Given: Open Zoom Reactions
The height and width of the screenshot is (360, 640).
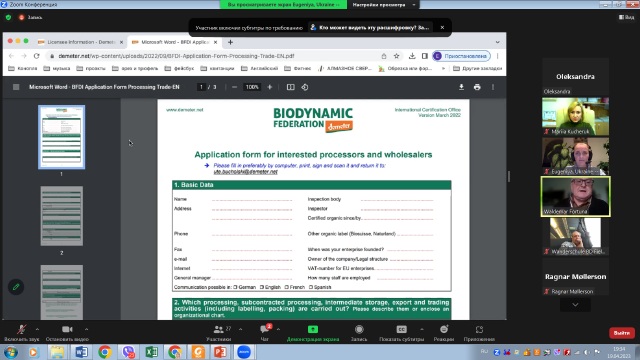Looking at the screenshot, I should point(444,329).
